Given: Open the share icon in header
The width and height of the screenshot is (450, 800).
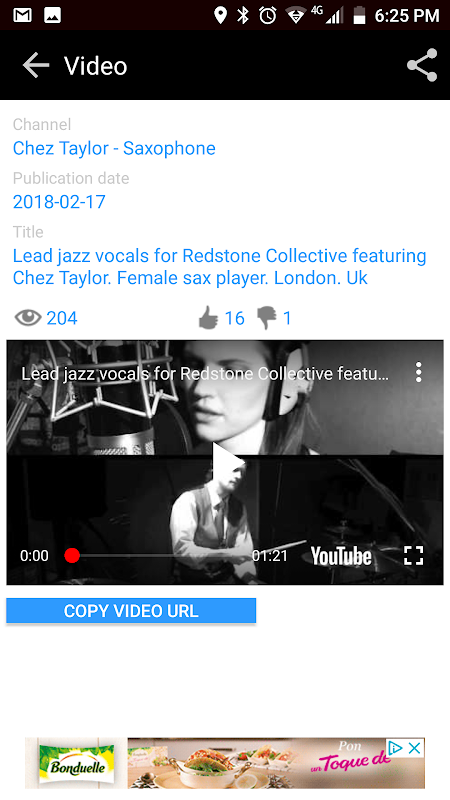Looking at the screenshot, I should click(x=422, y=65).
